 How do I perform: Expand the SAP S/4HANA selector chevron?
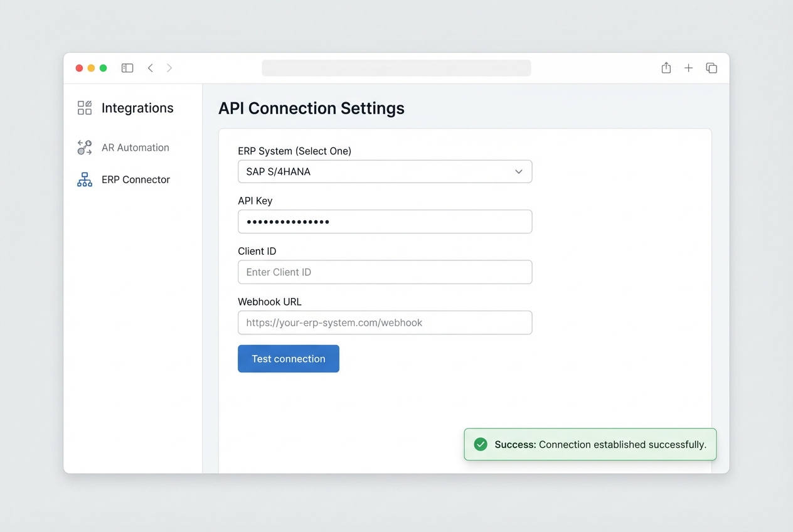(x=519, y=171)
